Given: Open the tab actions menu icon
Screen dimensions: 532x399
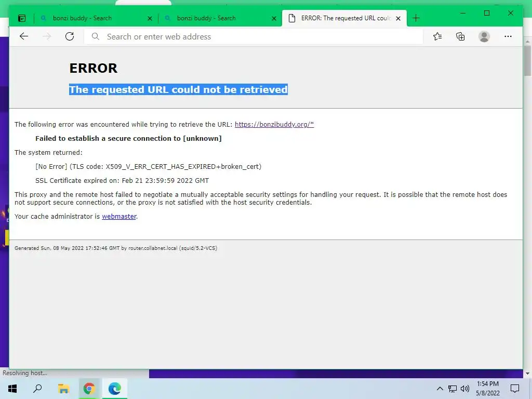Looking at the screenshot, I should (22, 18).
